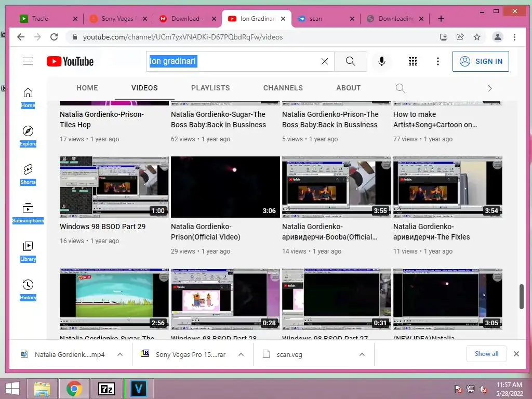532x399 pixels.
Task: Bookmark this page with the star
Action: [477, 37]
